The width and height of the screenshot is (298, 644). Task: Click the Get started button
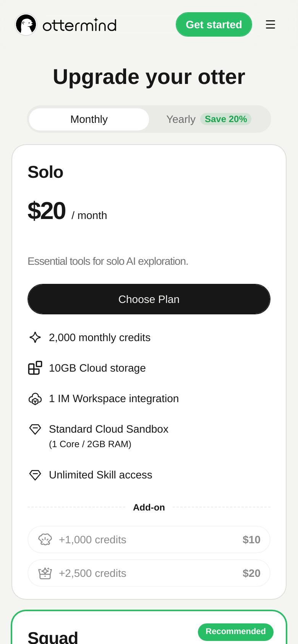pyautogui.click(x=214, y=24)
